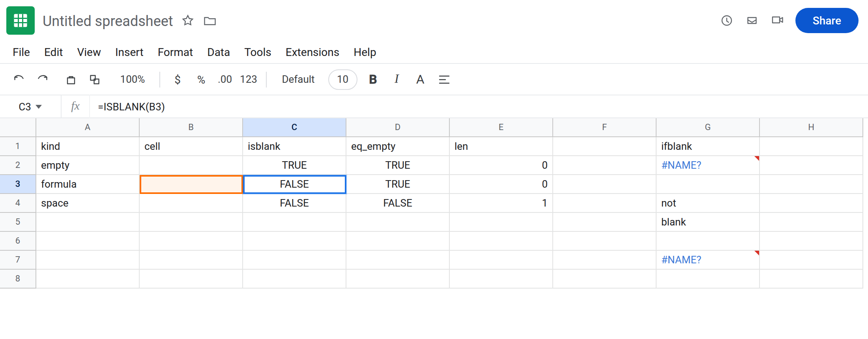Open the Insert menu
Viewport: 868px width, 339px height.
(x=129, y=52)
